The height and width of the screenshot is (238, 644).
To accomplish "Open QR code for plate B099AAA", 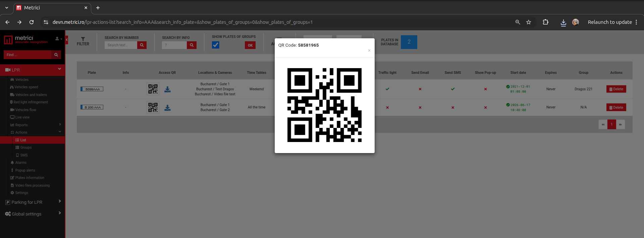I will [153, 89].
